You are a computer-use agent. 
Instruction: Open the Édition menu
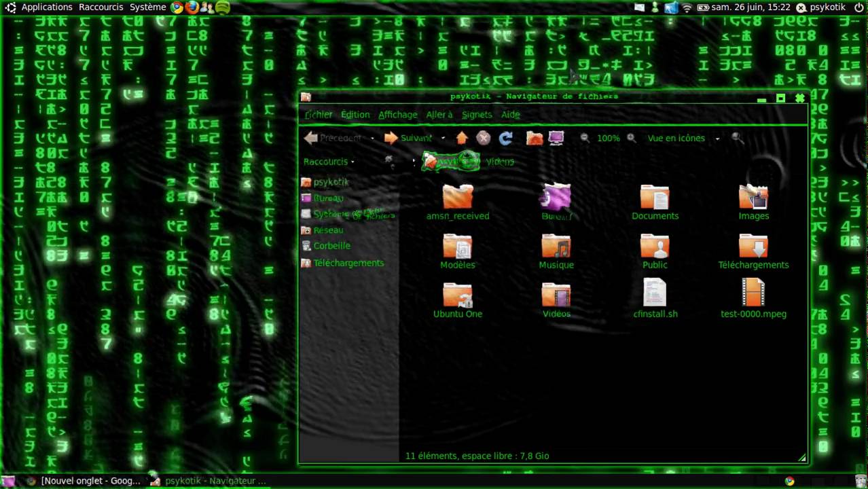(355, 115)
